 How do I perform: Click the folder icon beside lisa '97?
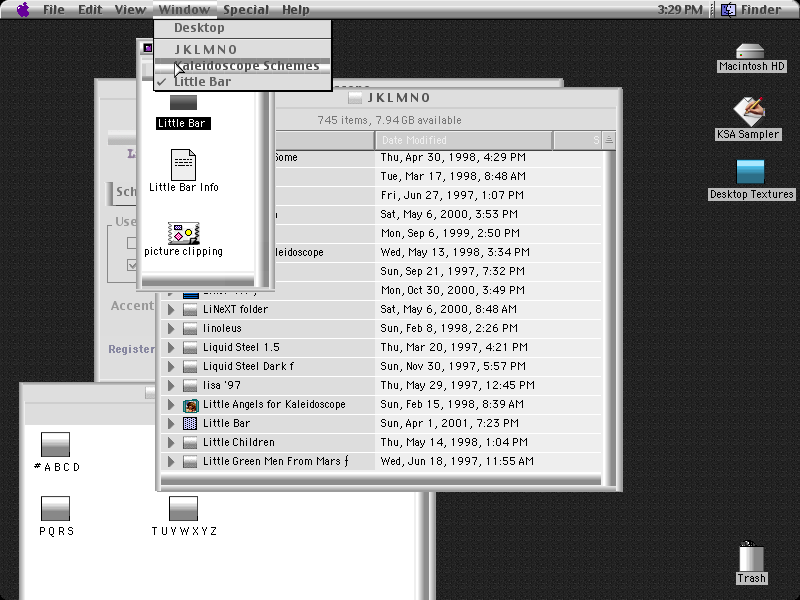coord(190,385)
